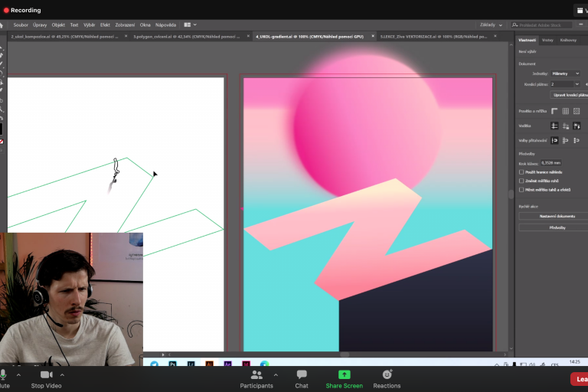Viewport: 588px width, 392px height.
Task: Tick Měnit měřítko tahů a efektů checkbox
Action: (522, 189)
